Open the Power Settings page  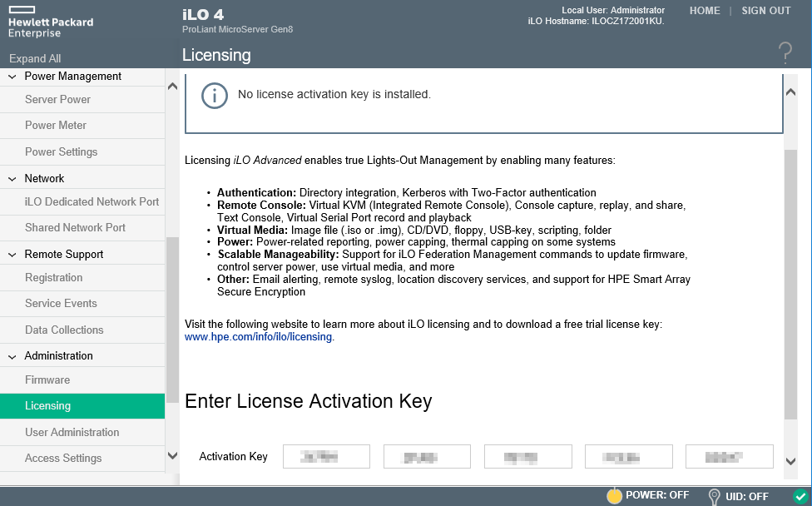click(x=82, y=151)
